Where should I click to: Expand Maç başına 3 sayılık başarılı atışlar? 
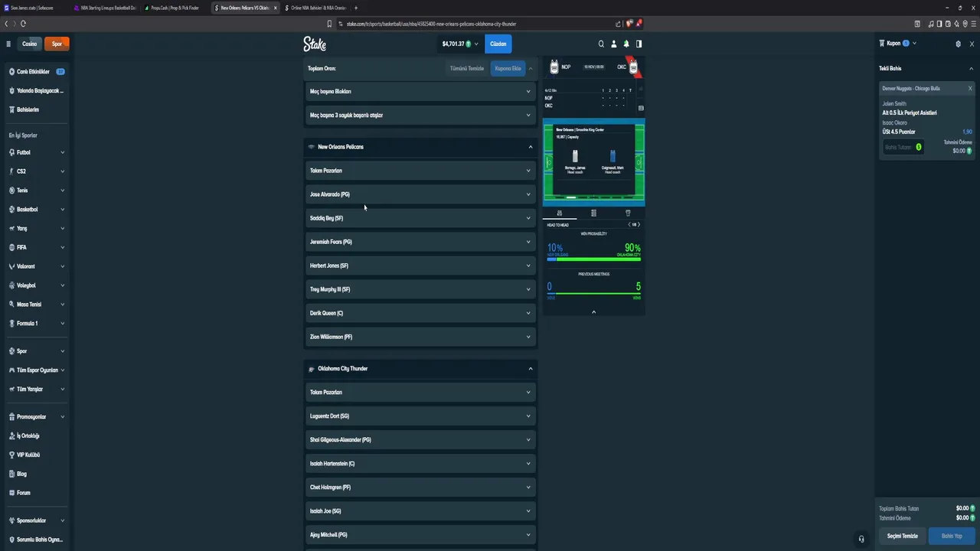(420, 116)
